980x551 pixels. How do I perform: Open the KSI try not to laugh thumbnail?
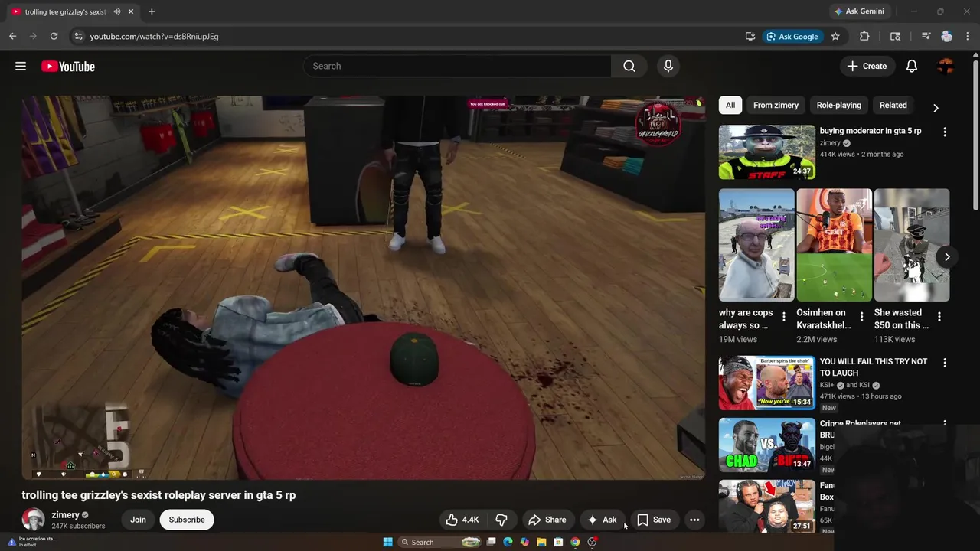[766, 383]
